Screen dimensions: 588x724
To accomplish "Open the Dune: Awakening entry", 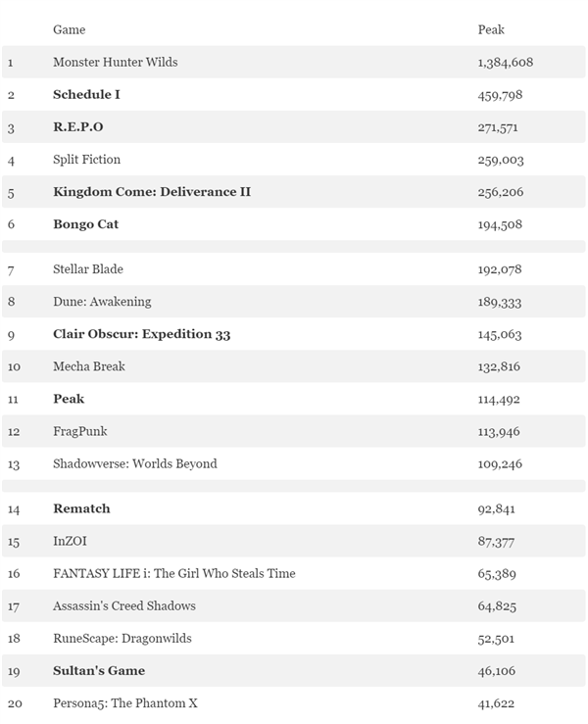I will (x=102, y=301).
